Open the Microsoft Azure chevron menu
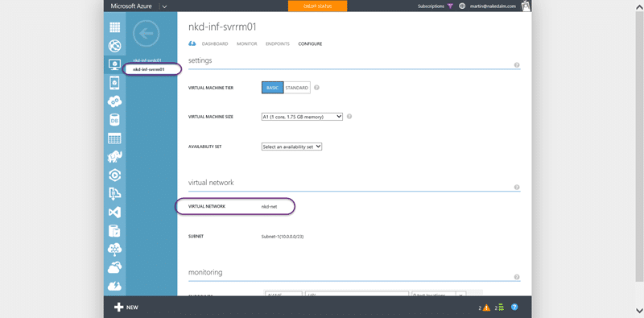 [x=164, y=6]
